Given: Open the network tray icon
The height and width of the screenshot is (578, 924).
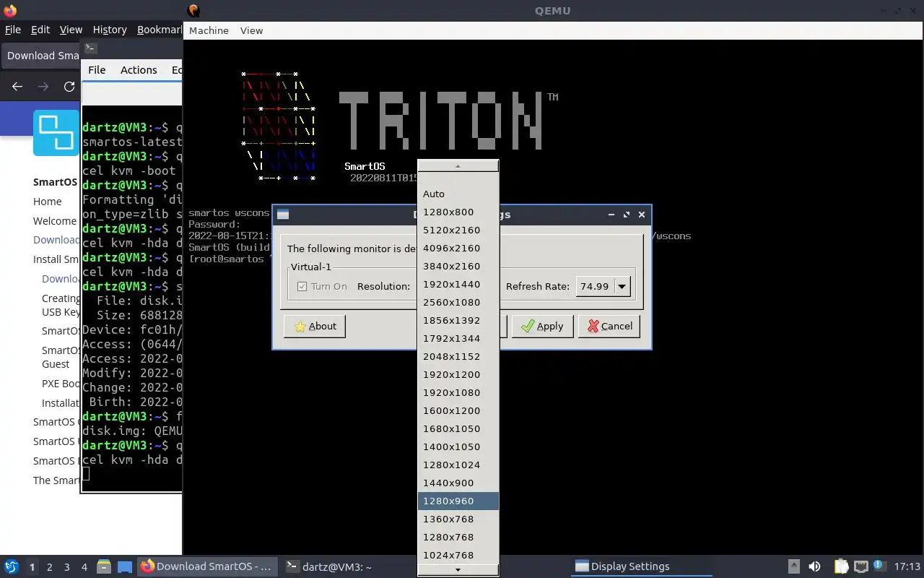Looking at the screenshot, I should tap(860, 566).
